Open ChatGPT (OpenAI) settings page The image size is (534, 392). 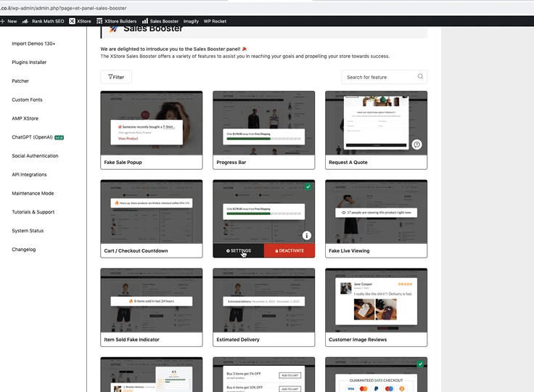(x=33, y=137)
